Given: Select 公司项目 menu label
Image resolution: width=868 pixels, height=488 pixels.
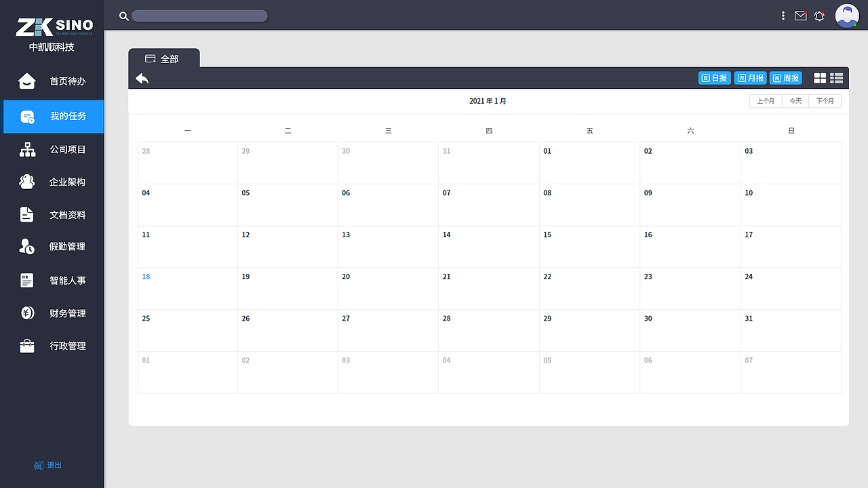Looking at the screenshot, I should point(68,150).
